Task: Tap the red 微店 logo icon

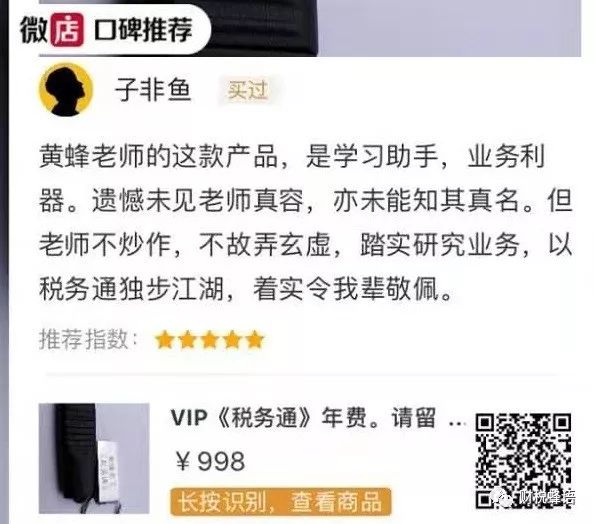Action: click(67, 30)
